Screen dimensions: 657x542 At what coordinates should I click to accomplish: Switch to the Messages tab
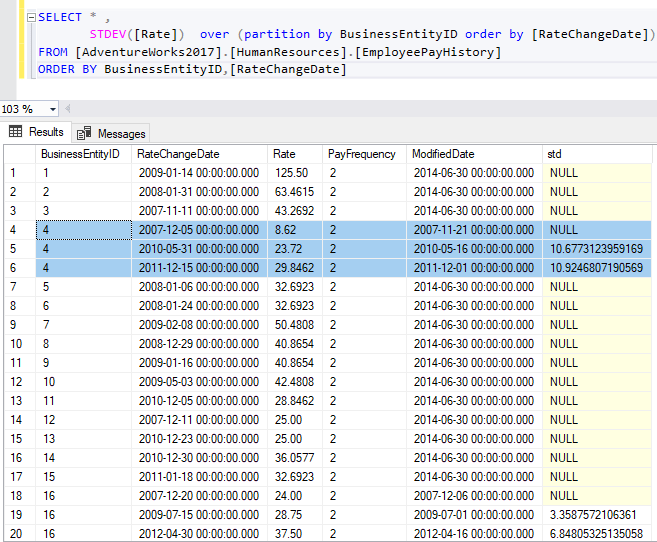click(111, 134)
